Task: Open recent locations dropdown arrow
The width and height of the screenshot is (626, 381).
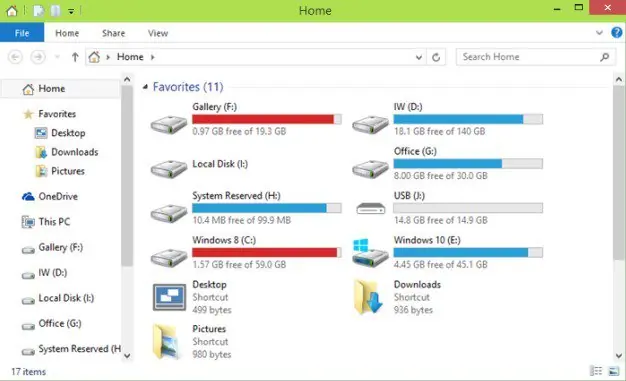Action: point(57,57)
